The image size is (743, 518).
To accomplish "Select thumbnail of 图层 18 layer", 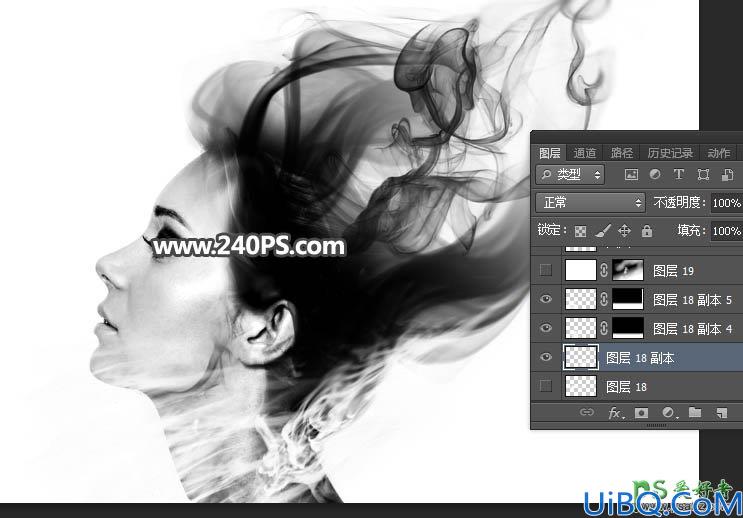I will (581, 386).
